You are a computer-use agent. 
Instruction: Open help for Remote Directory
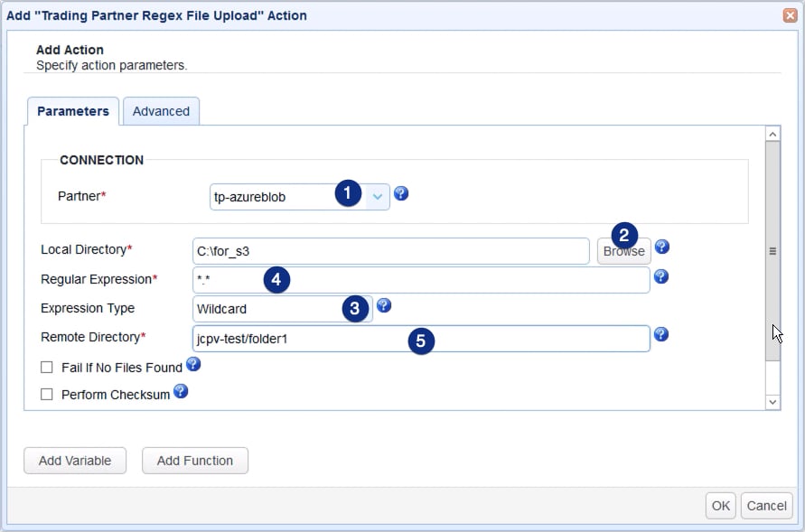tap(661, 336)
